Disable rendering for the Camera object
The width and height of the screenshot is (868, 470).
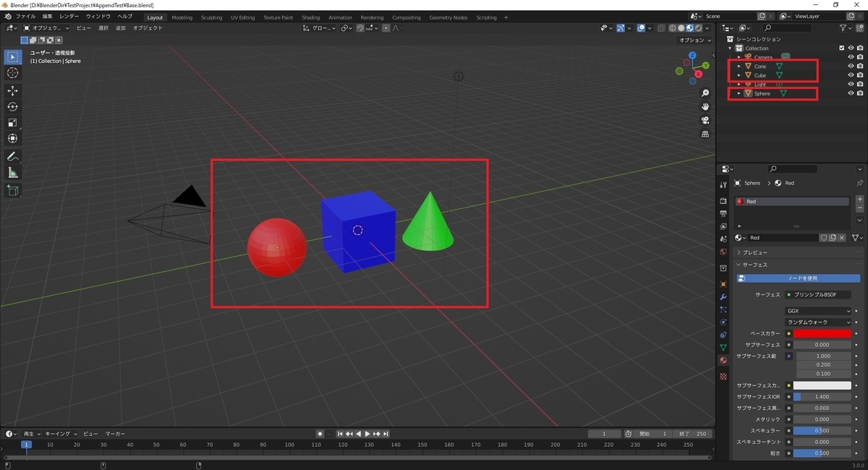click(x=860, y=57)
